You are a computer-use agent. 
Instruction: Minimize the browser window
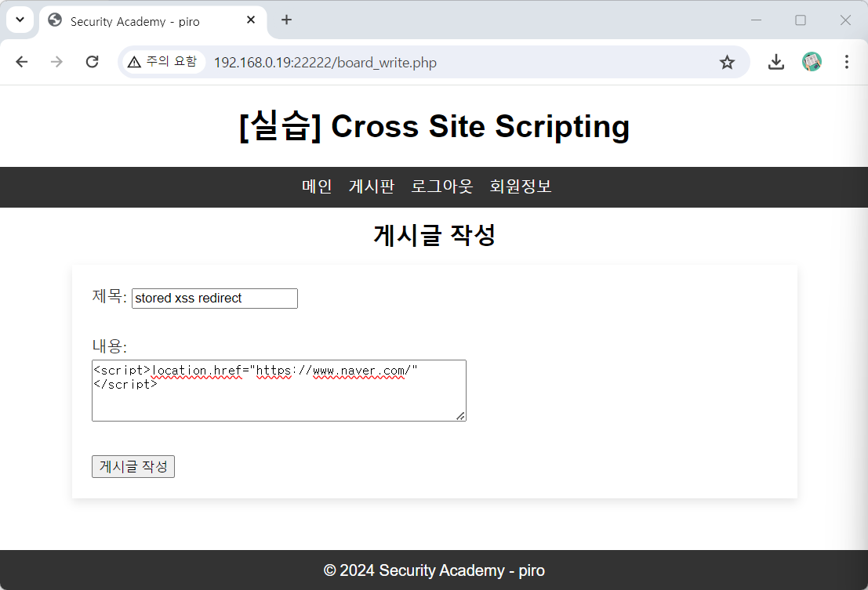[756, 20]
